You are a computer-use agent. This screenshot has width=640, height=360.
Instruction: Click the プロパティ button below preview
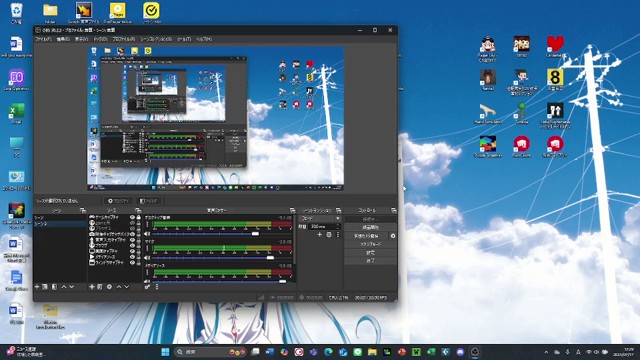(x=118, y=201)
